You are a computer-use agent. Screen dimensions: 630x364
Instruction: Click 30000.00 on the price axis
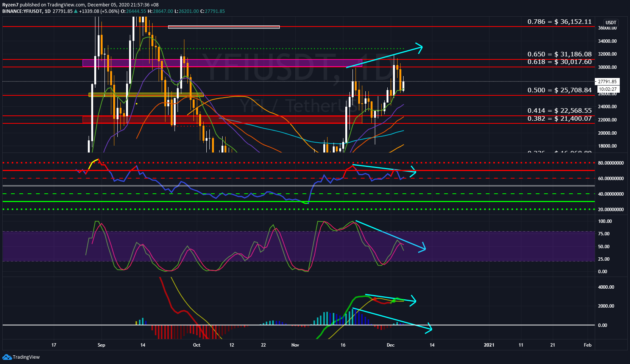coord(607,67)
